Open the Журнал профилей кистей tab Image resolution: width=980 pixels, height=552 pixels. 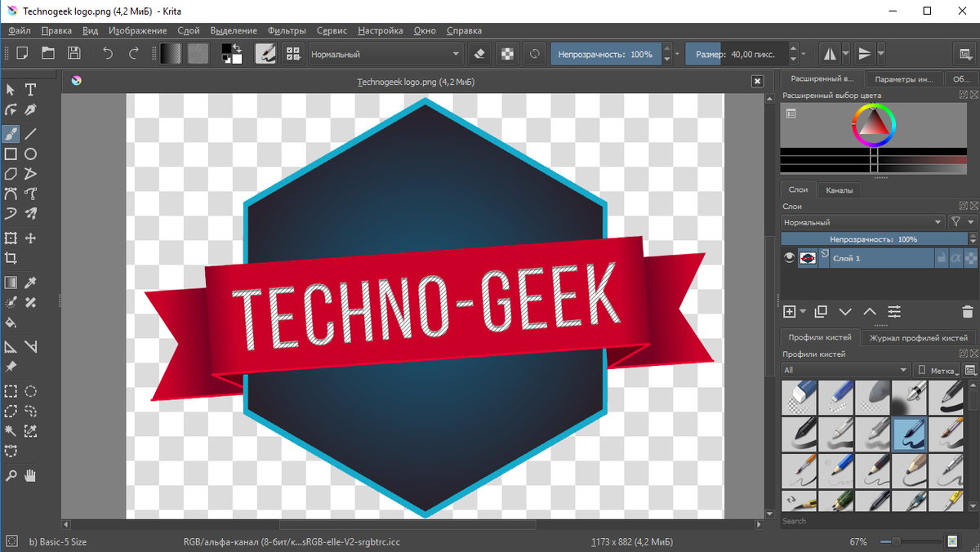point(918,337)
